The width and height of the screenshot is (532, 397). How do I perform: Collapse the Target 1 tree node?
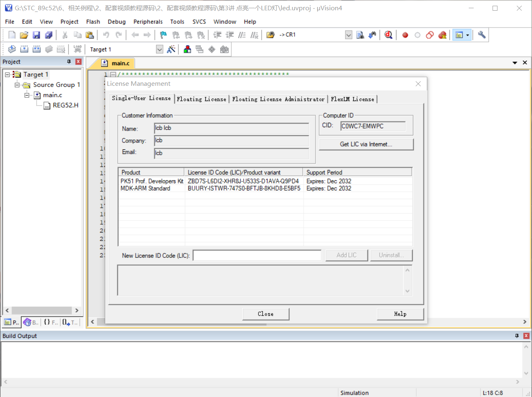tap(7, 75)
